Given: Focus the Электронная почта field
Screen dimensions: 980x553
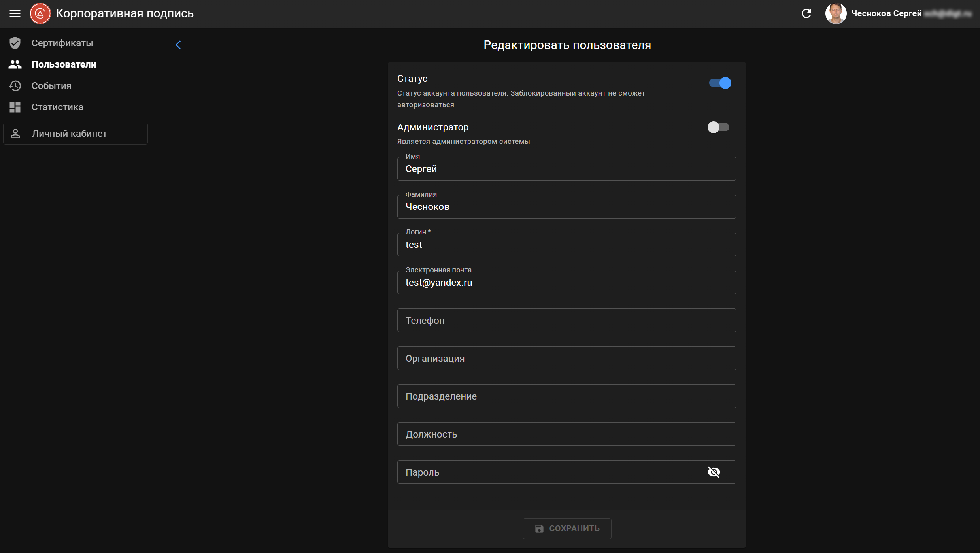Looking at the screenshot, I should pyautogui.click(x=567, y=283).
